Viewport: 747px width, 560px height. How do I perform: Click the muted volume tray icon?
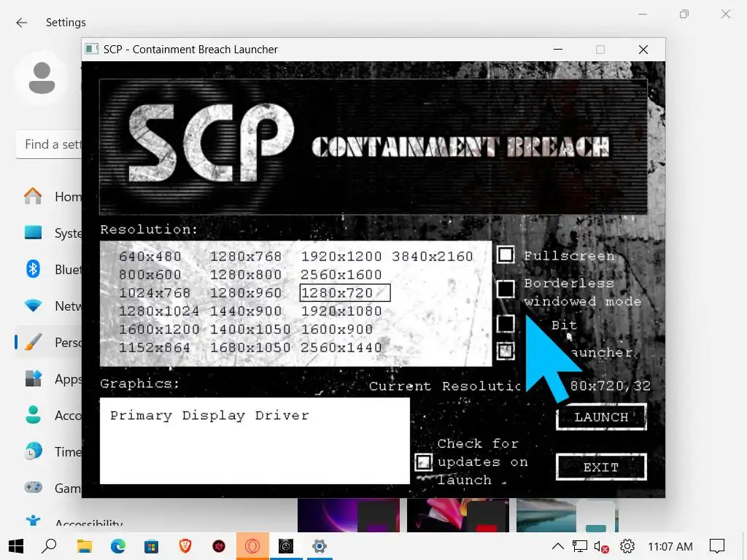pos(602,547)
